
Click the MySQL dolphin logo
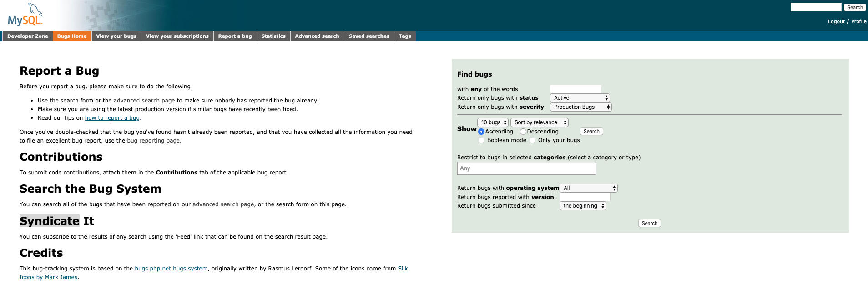[x=25, y=15]
